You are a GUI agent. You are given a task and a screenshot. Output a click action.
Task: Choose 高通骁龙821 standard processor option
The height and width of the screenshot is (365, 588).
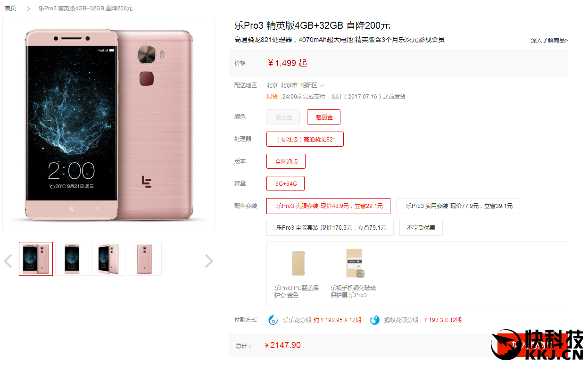[305, 139]
